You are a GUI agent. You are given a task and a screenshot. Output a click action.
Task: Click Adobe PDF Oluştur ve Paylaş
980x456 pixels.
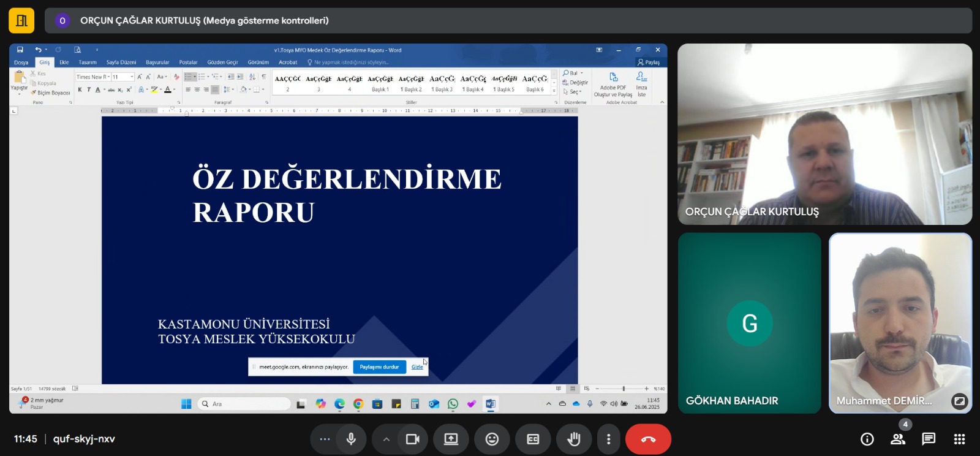[x=613, y=85]
